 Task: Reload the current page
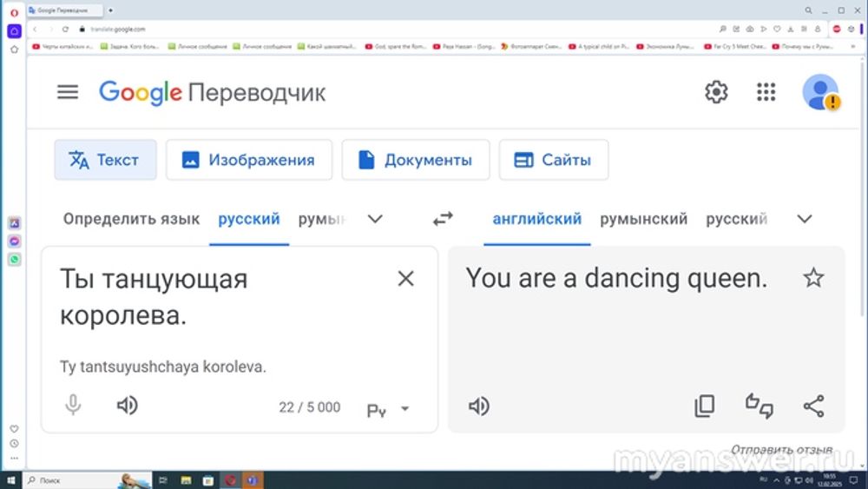coord(65,29)
